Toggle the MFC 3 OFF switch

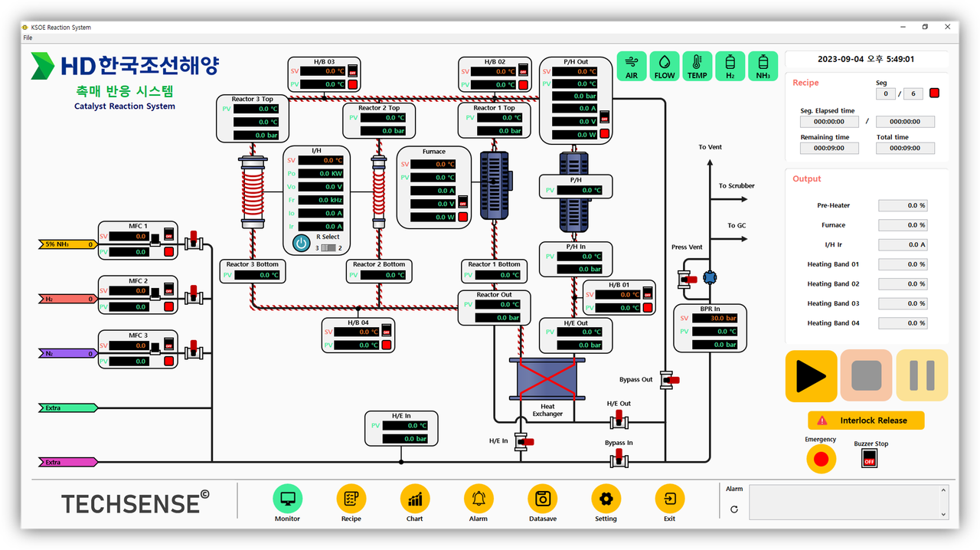pos(169,342)
